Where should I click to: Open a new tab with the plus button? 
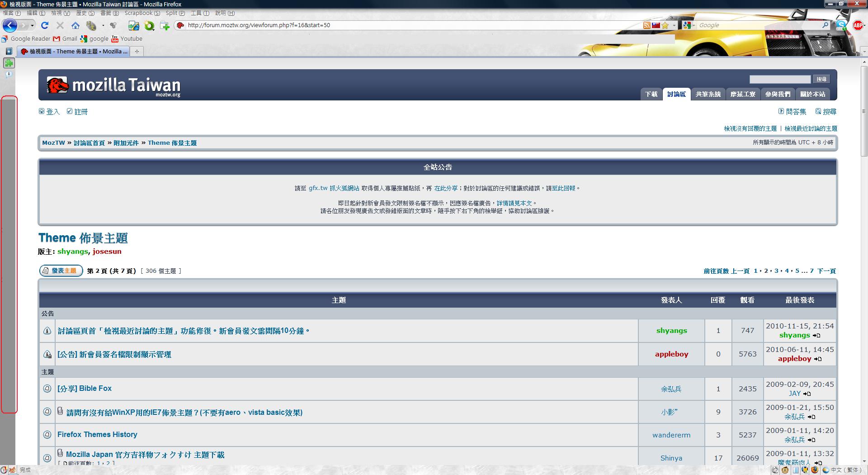(137, 51)
